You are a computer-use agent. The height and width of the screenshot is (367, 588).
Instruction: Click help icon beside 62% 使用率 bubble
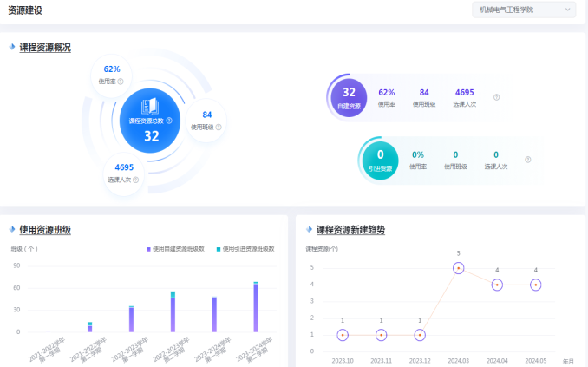point(121,82)
